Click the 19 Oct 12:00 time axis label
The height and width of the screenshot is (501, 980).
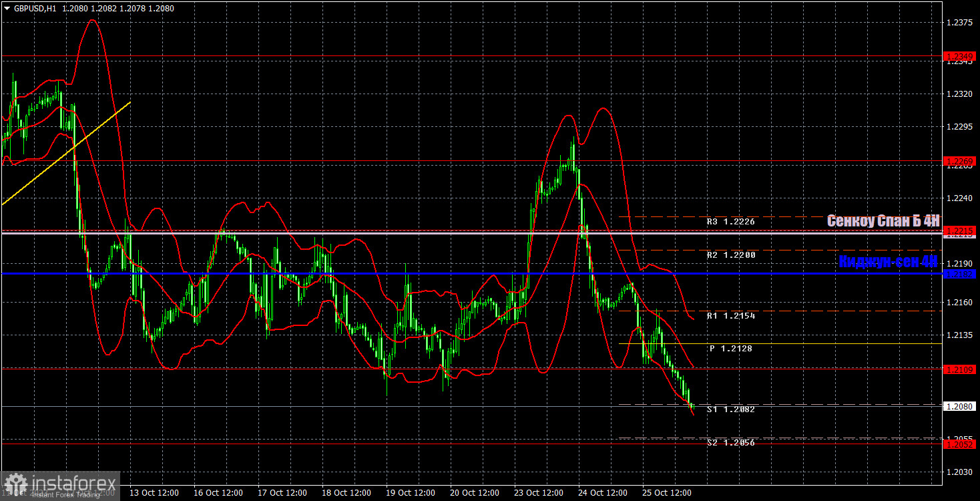point(411,493)
